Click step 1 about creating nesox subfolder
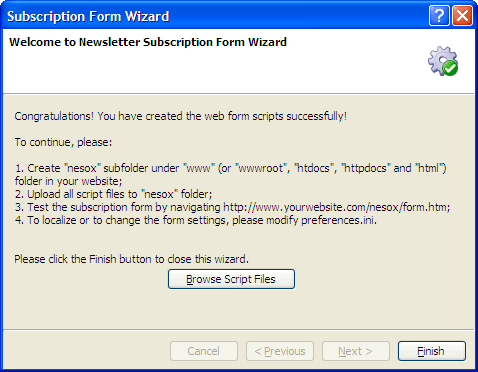This screenshot has width=478, height=372. click(230, 168)
